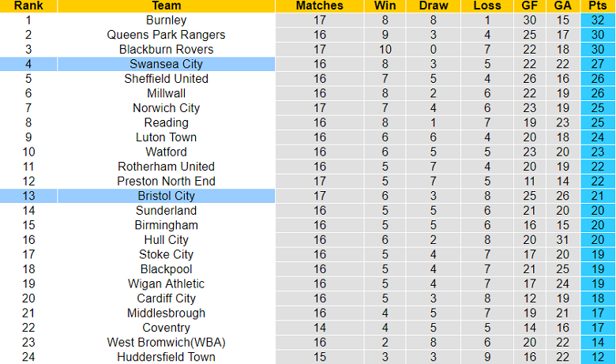Image resolution: width=616 pixels, height=364 pixels.
Task: Click the GF column header
Action: tap(529, 6)
